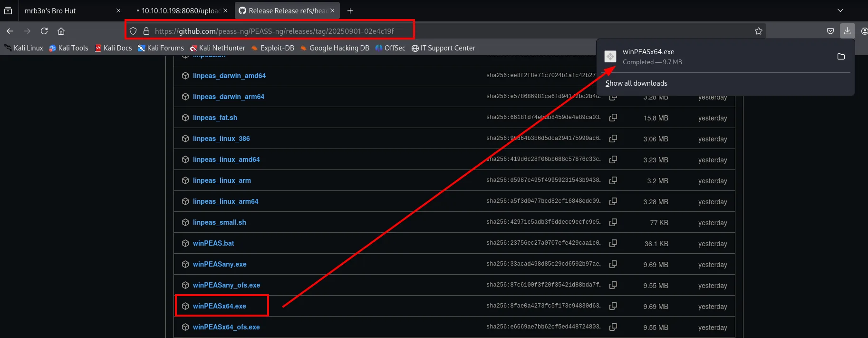This screenshot has height=338, width=868.
Task: Switch to the 10.10.10.198:8080 upload tab
Action: (181, 10)
